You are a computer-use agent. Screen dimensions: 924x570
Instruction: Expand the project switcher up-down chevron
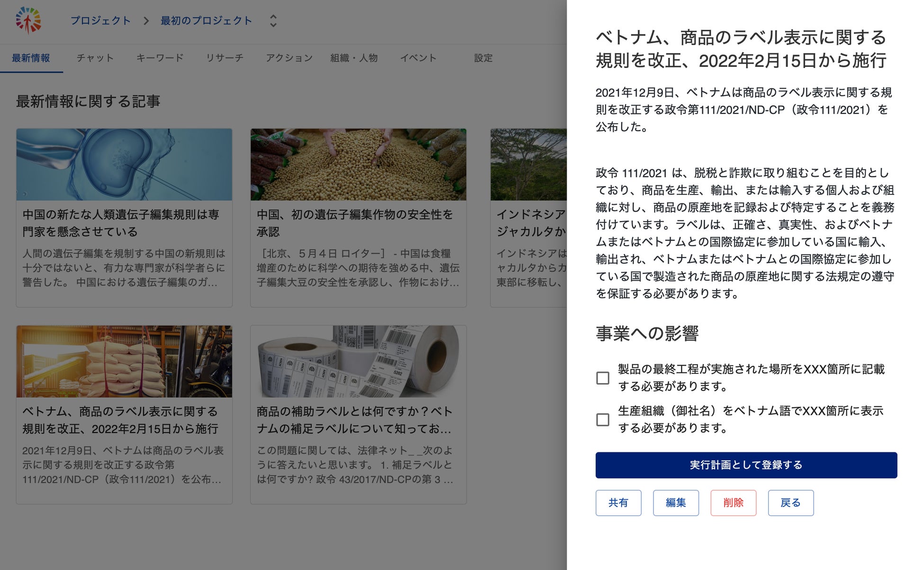tap(273, 21)
